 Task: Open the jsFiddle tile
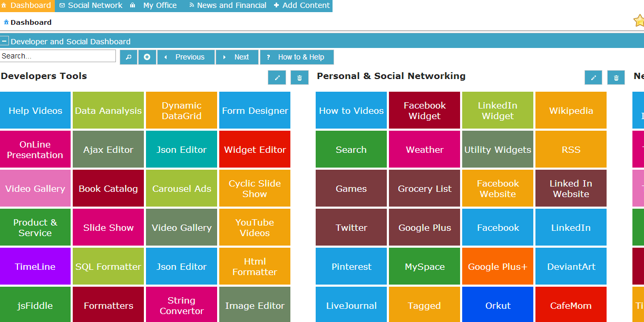tap(35, 305)
